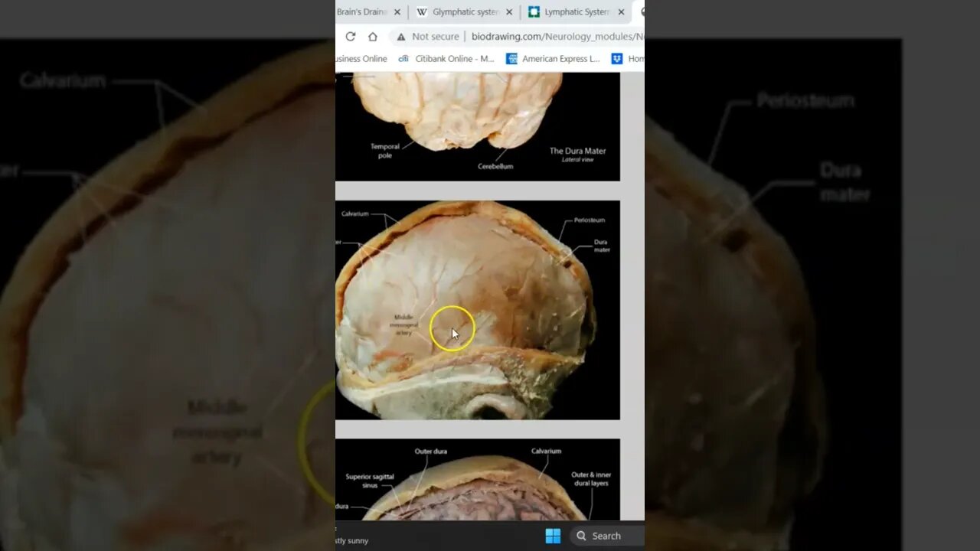Select the 'Calvarium' label on the middle image

(x=355, y=214)
